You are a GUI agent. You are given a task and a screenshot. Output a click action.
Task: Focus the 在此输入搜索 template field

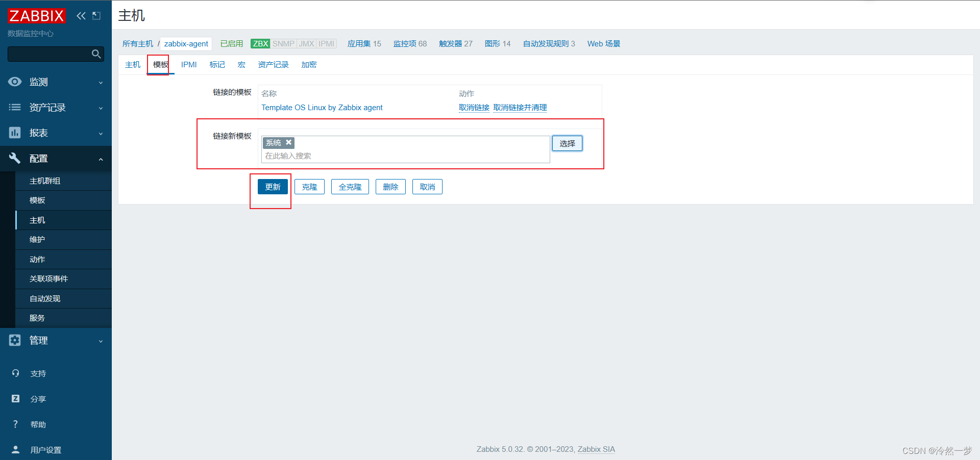[x=406, y=156]
